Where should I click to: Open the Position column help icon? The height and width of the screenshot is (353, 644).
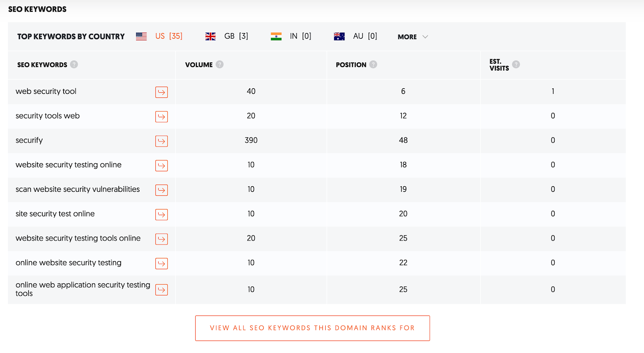click(x=373, y=64)
